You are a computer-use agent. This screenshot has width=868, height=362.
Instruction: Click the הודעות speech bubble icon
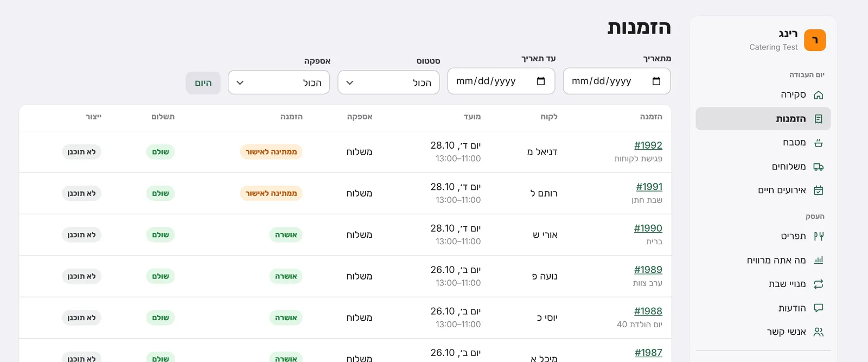tap(819, 308)
